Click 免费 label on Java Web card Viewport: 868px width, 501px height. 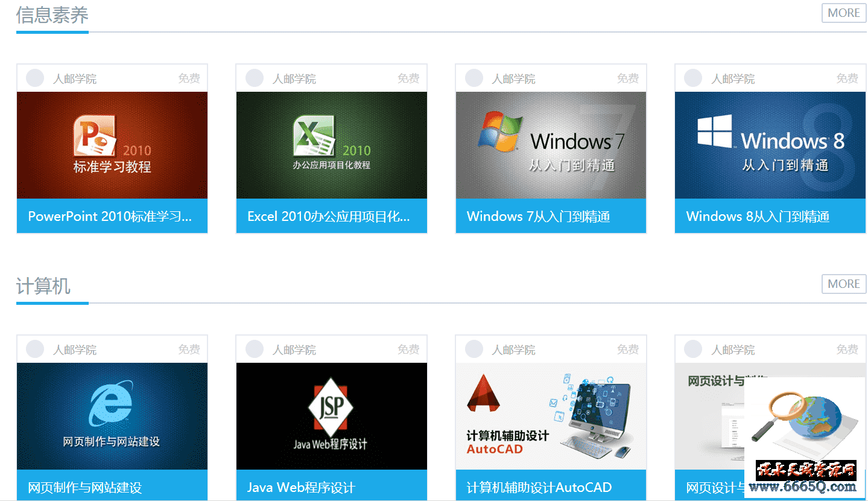tap(408, 349)
